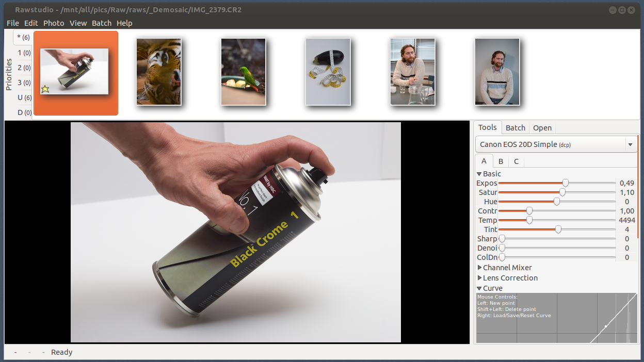The width and height of the screenshot is (644, 362).
Task: Show priority 1 photos tab
Action: click(x=24, y=53)
